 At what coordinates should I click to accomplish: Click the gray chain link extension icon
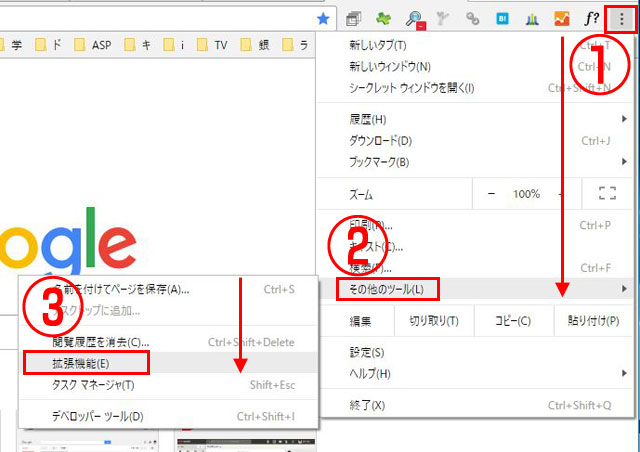click(472, 19)
